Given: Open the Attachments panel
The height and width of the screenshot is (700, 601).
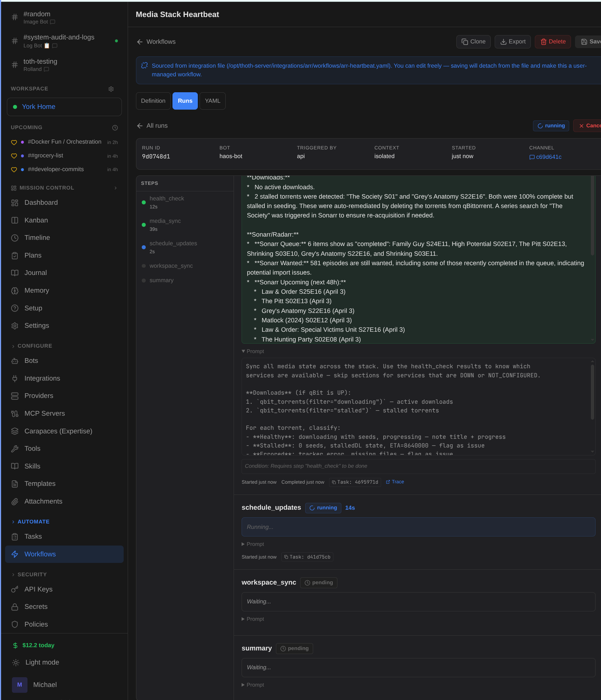Looking at the screenshot, I should tap(43, 501).
